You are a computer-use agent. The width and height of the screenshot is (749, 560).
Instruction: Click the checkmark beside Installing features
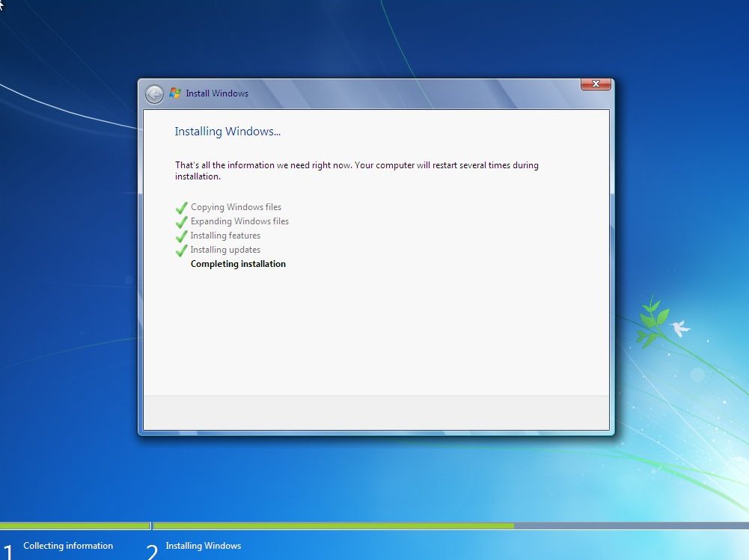coord(181,236)
